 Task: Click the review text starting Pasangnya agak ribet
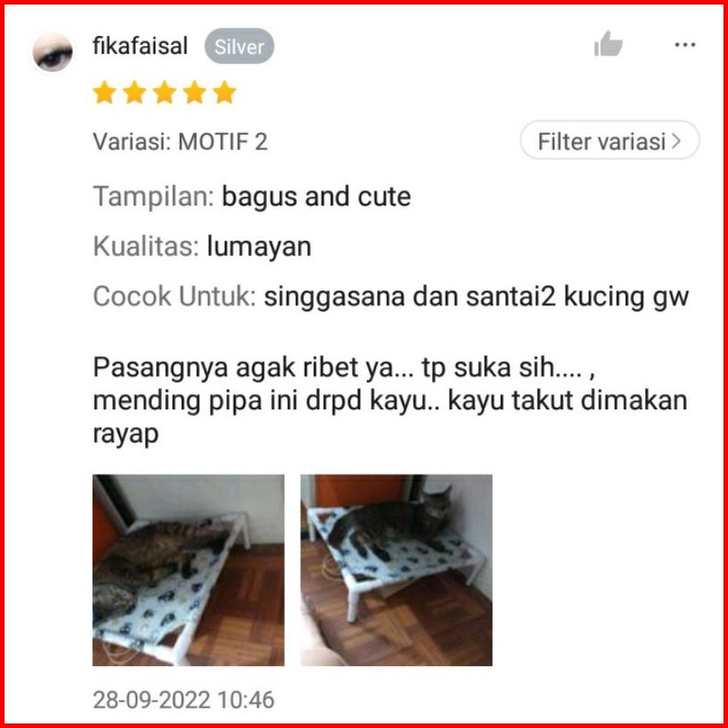[x=390, y=400]
